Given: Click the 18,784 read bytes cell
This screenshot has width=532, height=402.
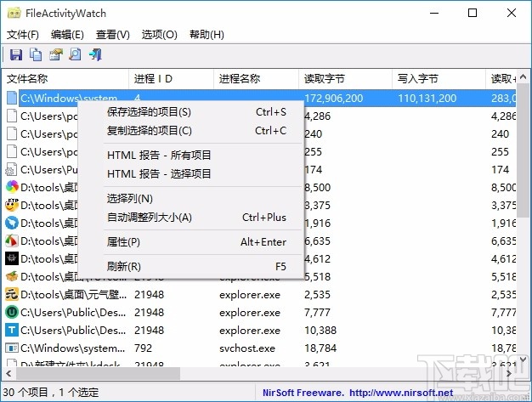Looking at the screenshot, I should click(320, 348).
